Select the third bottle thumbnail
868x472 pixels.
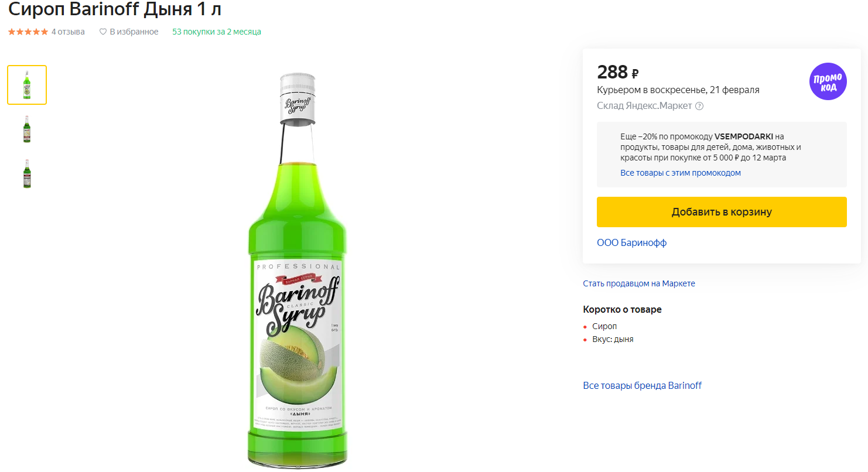click(27, 173)
